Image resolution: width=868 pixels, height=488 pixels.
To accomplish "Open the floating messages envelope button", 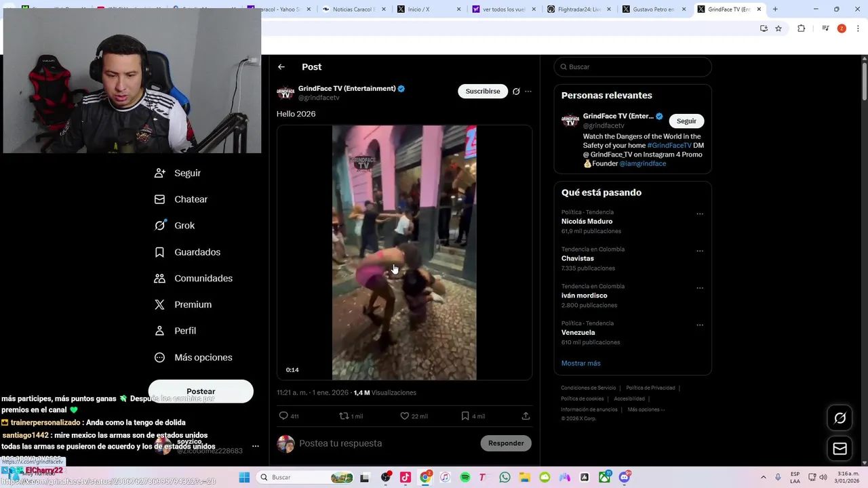I will [840, 449].
